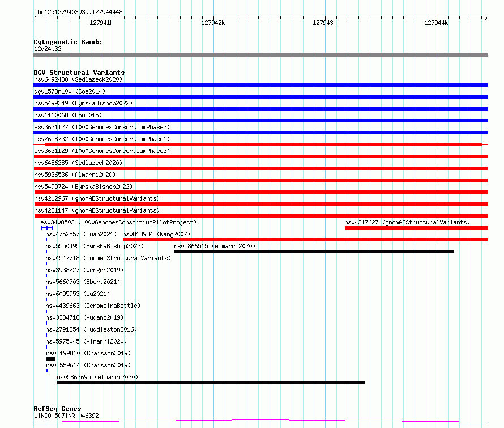Click esv3631129 (1000GenomesConsortiumPhase3) label
This screenshot has width=504, height=428.
(102, 151)
